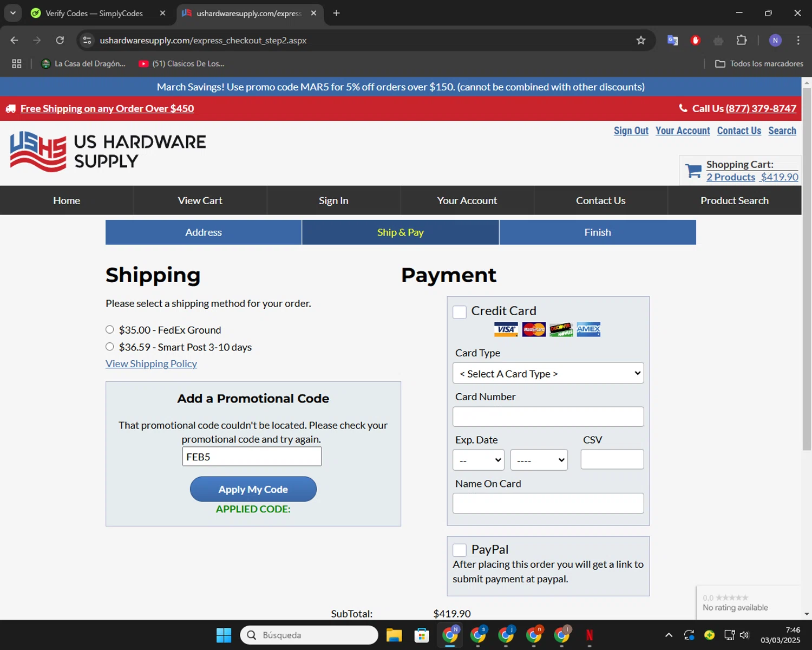This screenshot has height=650, width=812.
Task: Close the Verify Codes SimplyCodes tab
Action: (162, 13)
